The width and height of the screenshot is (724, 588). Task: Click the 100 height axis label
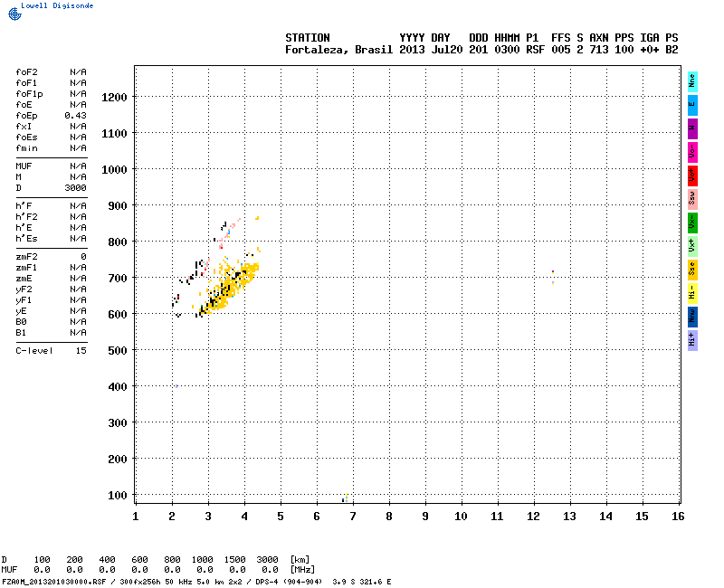click(x=118, y=496)
